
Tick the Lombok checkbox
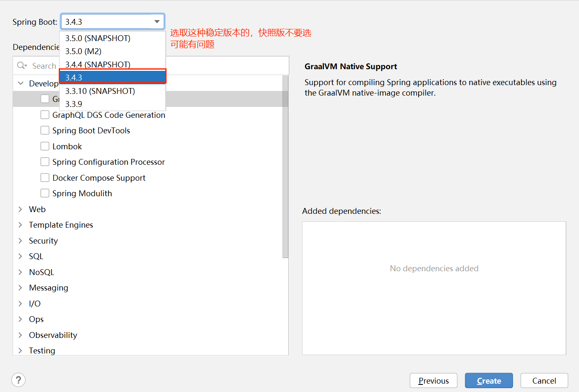[x=45, y=146]
